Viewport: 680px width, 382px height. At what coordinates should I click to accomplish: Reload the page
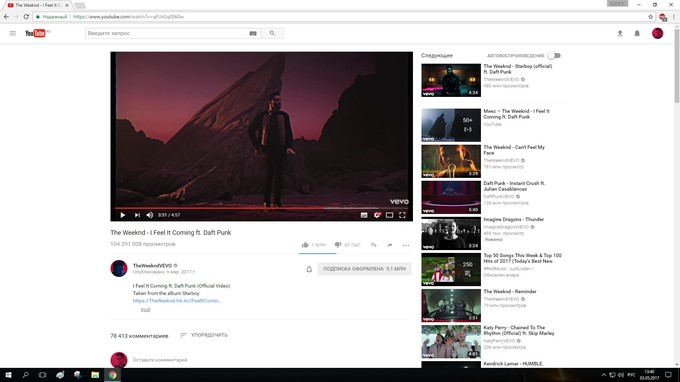[26, 16]
